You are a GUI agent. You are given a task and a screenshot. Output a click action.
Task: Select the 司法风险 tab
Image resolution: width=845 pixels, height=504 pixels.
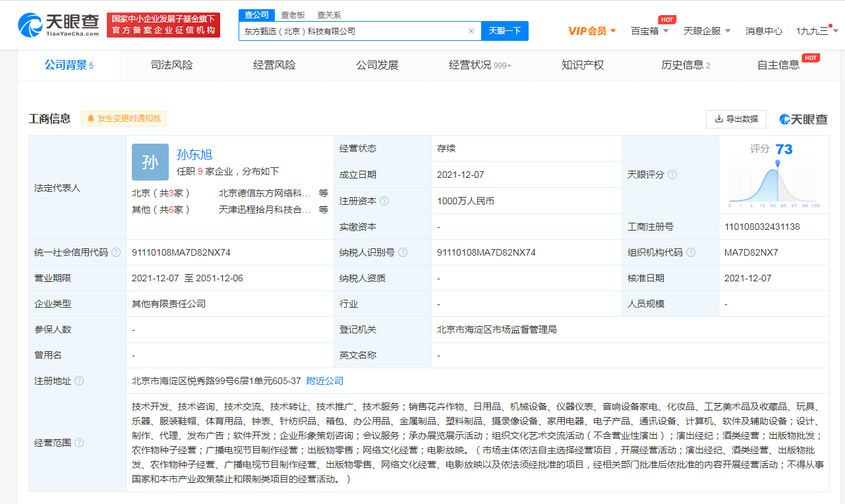(x=172, y=65)
